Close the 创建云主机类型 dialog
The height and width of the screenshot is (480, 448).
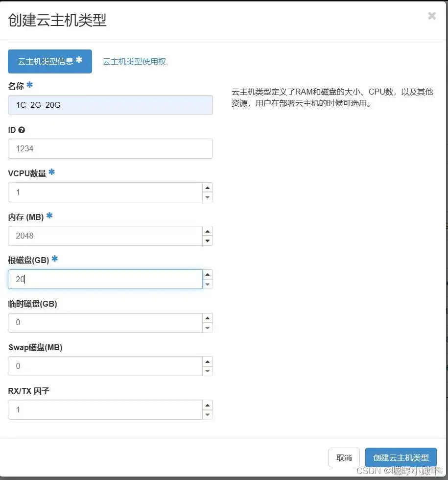point(431,16)
